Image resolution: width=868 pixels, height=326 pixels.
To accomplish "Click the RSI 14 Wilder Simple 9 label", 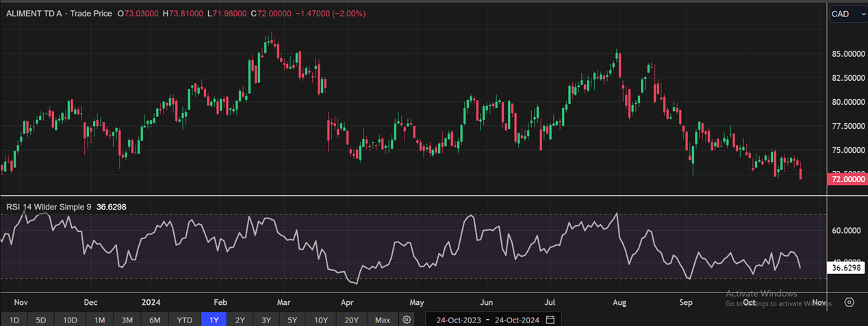I will click(x=49, y=207).
